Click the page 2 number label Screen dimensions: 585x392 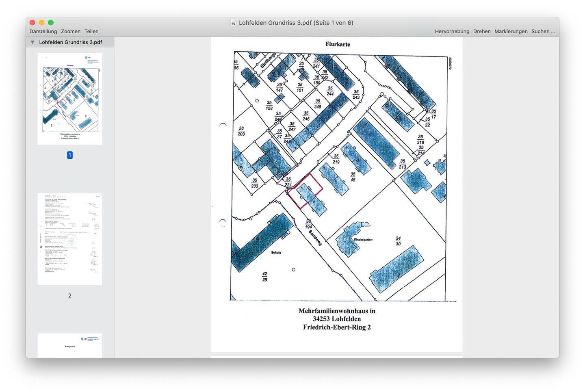tap(70, 296)
